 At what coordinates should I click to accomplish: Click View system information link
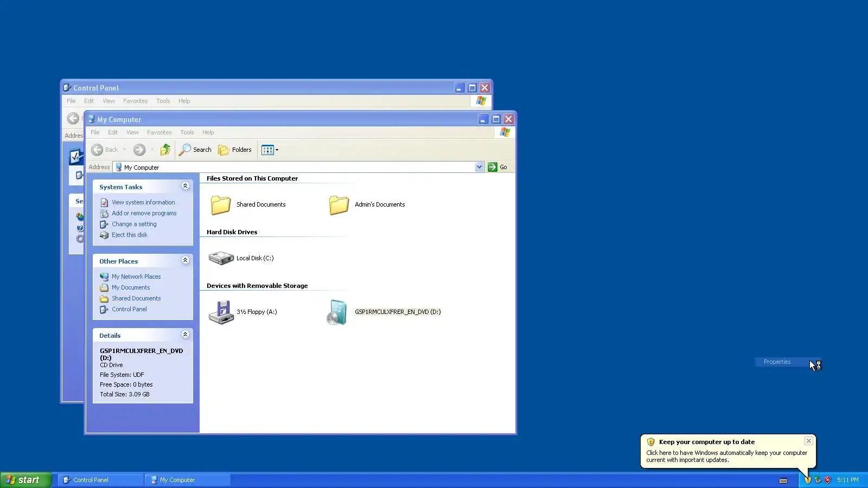[143, 202]
